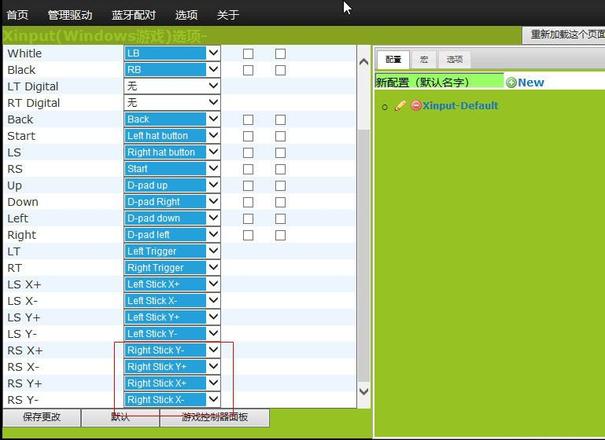Open the Black dropdown showing RB
The image size is (605, 440).
(172, 70)
